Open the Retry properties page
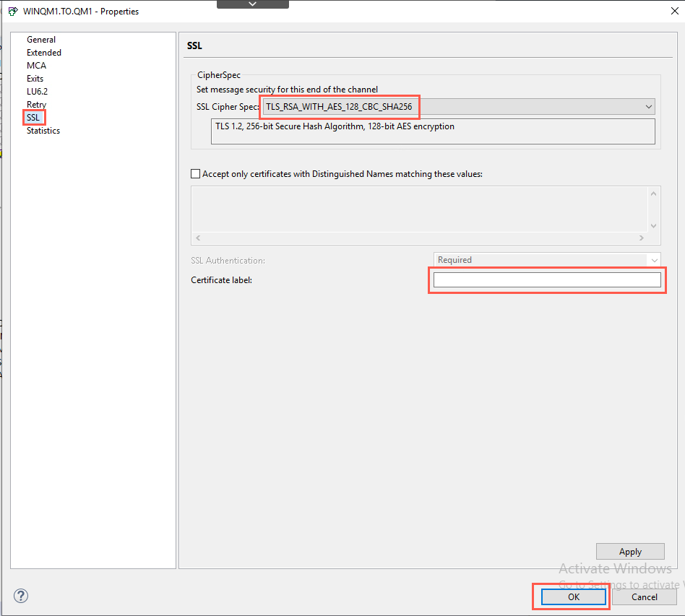685x616 pixels. pyautogui.click(x=36, y=104)
